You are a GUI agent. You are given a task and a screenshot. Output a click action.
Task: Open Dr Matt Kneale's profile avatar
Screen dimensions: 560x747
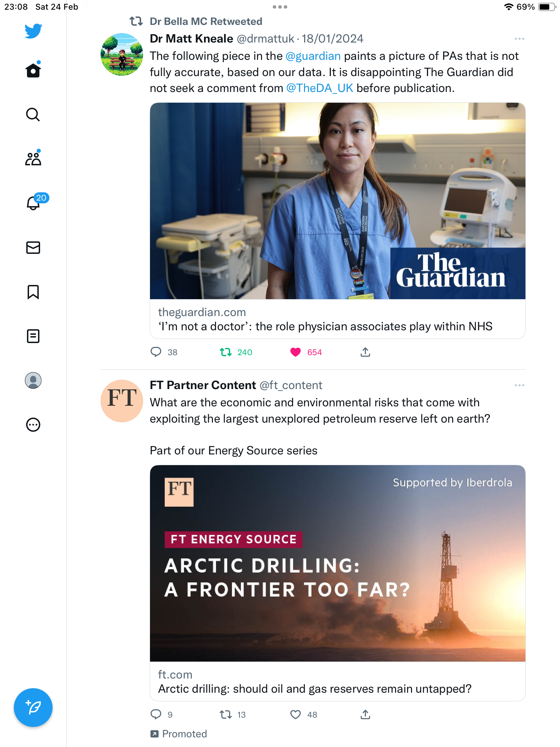tap(122, 54)
